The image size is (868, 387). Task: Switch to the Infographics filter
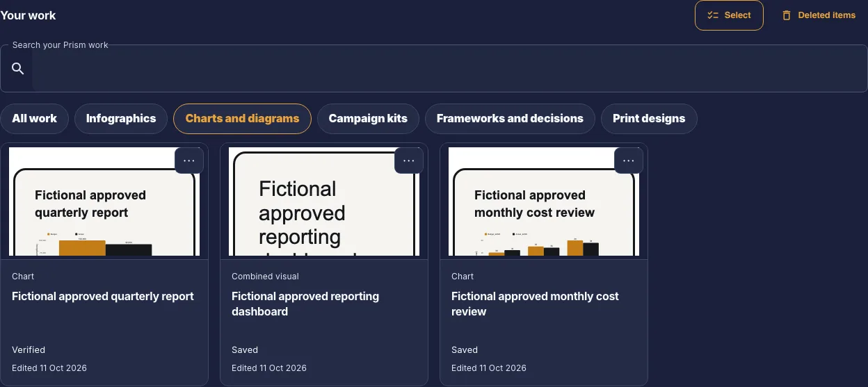tap(121, 118)
